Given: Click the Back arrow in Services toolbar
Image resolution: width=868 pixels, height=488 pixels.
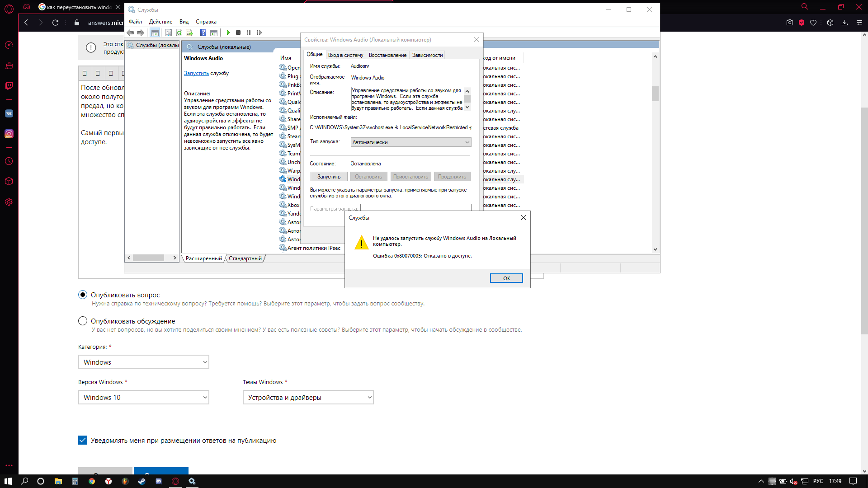Looking at the screenshot, I should pos(130,33).
